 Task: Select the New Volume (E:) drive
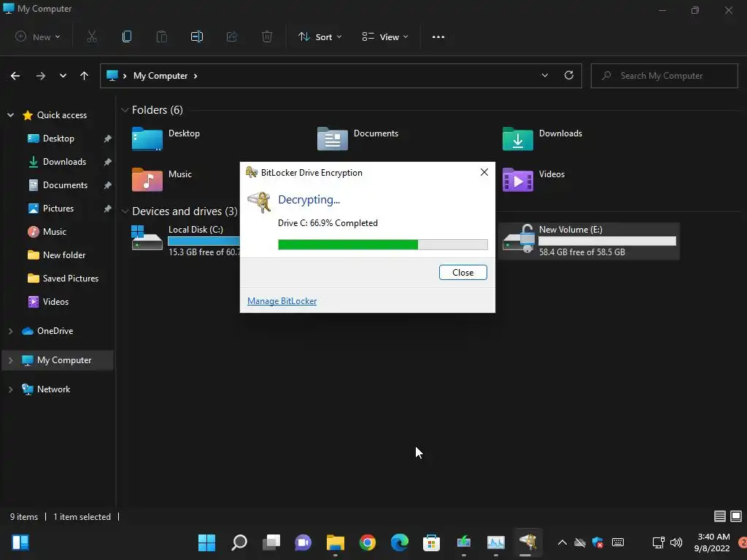pyautogui.click(x=589, y=241)
